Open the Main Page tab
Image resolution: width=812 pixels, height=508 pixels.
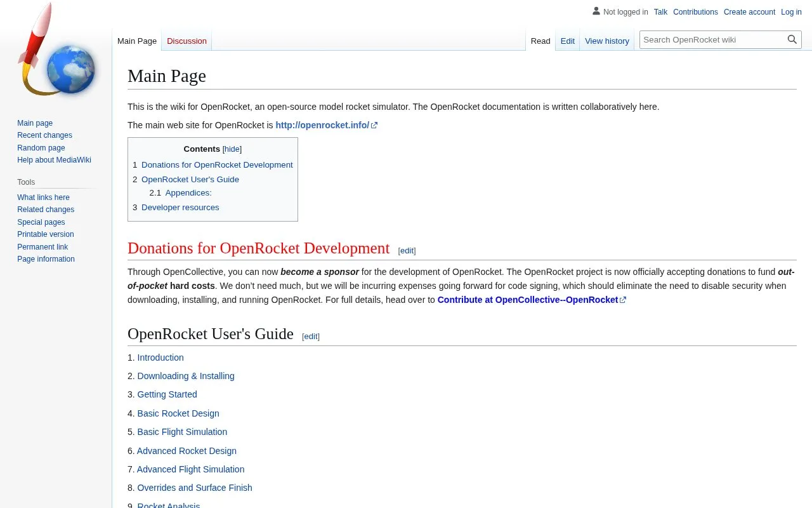point(137,41)
